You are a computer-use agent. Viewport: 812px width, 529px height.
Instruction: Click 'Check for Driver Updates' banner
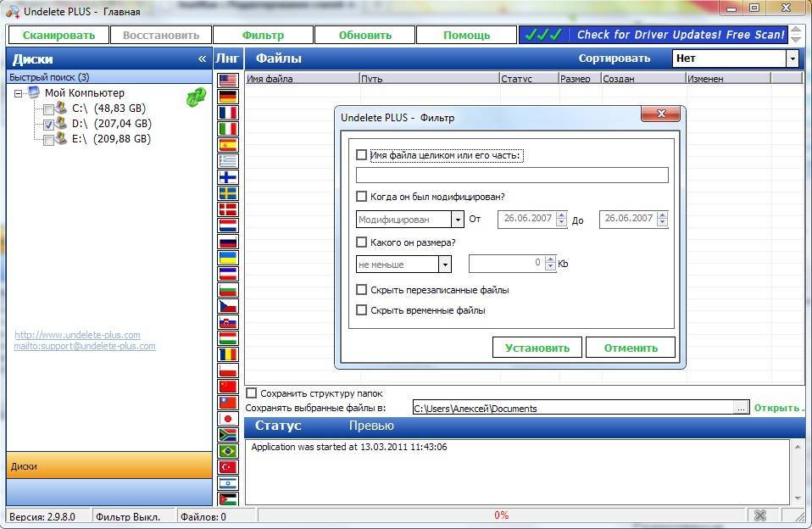(x=653, y=35)
